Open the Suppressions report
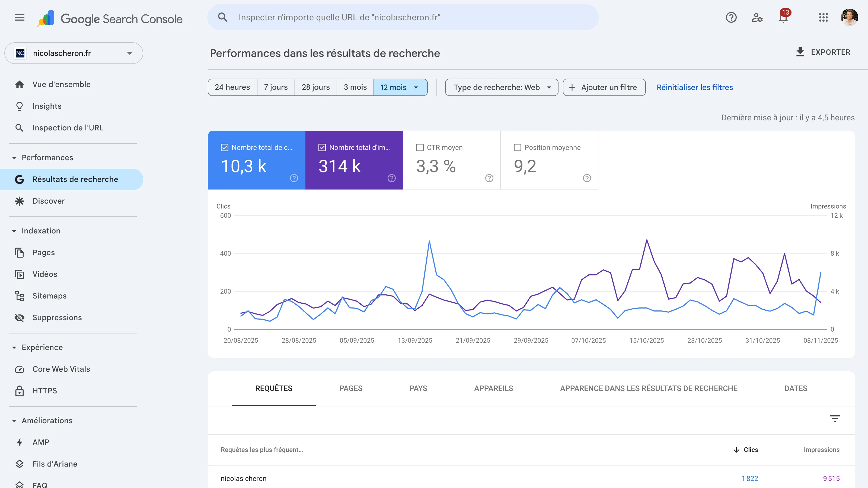This screenshot has width=868, height=488. tap(57, 317)
